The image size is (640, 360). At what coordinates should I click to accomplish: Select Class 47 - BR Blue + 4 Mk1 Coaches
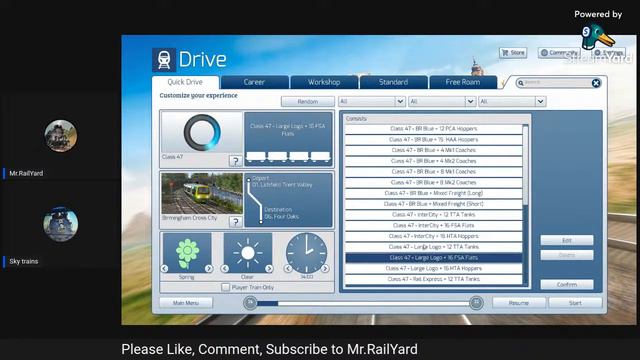pos(433,150)
